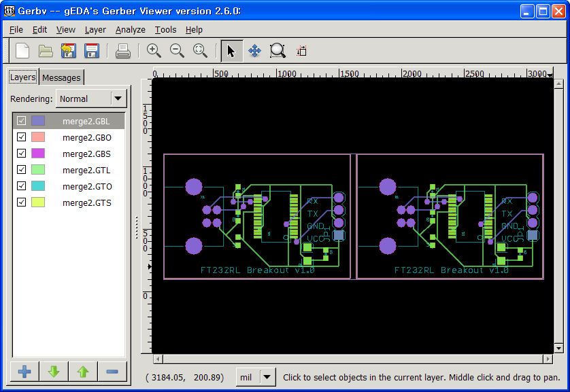Screen dimensions: 570x392
Task: Click vertical scrollbar up arrow
Action: (x=558, y=84)
